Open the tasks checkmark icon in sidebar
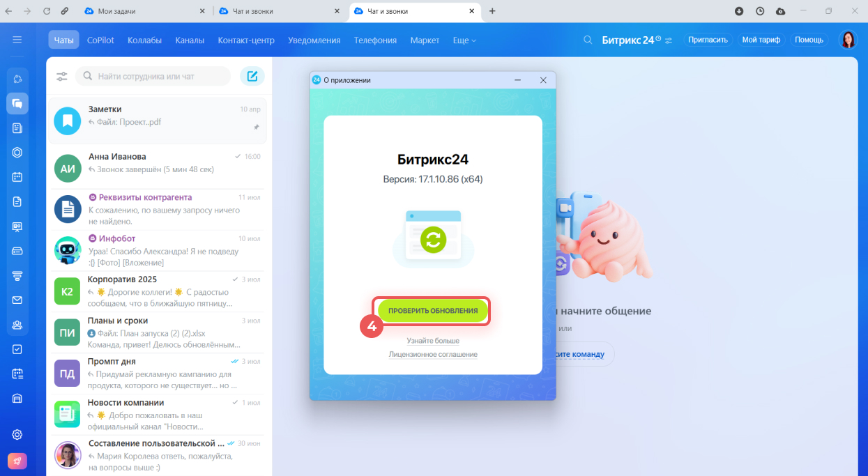 (17, 349)
